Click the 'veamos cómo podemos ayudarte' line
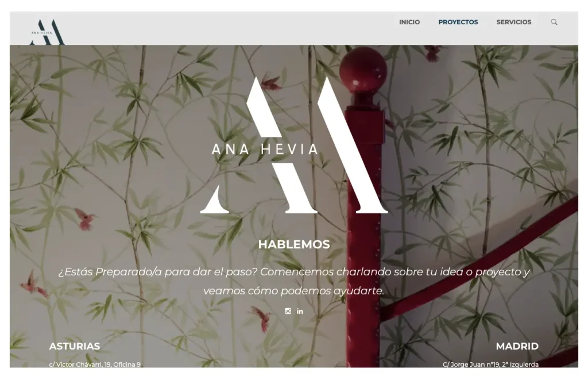Viewport: 588px width, 376px height. click(x=294, y=291)
